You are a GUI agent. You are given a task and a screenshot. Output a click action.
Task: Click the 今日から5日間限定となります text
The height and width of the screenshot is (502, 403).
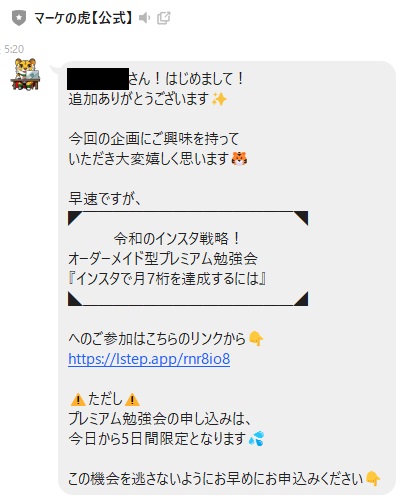[x=157, y=439]
